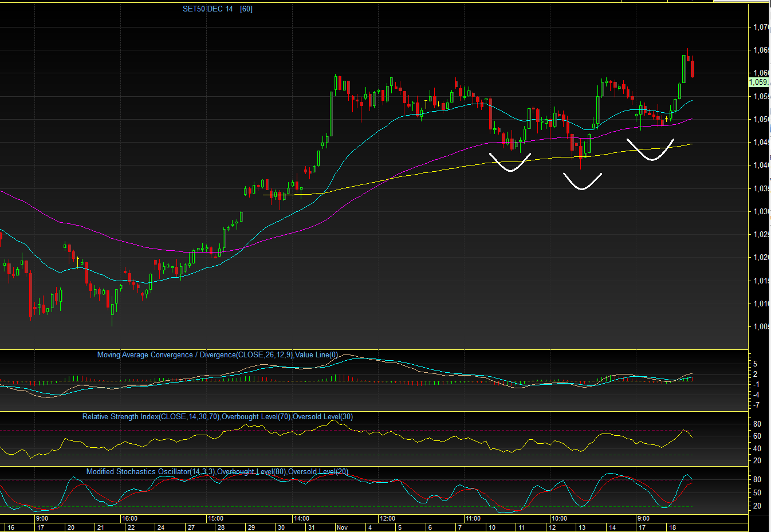
Task: Click date label 6 on the time axis
Action: click(x=430, y=527)
